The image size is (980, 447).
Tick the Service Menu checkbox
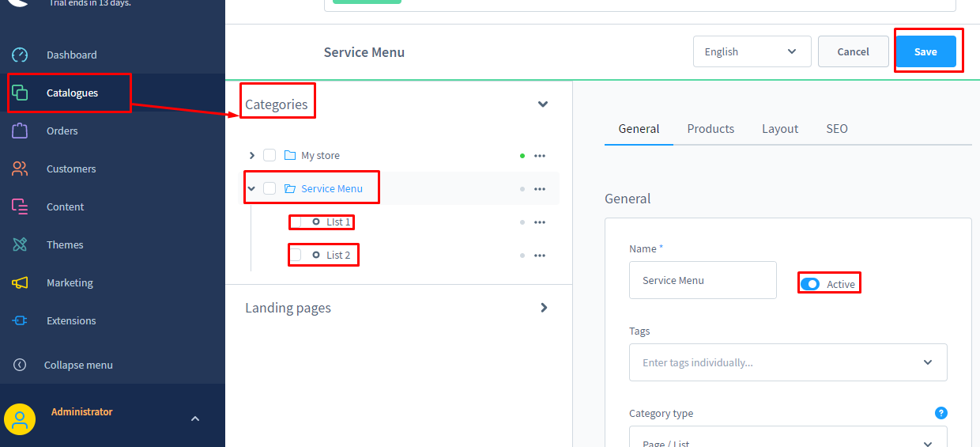click(x=269, y=188)
